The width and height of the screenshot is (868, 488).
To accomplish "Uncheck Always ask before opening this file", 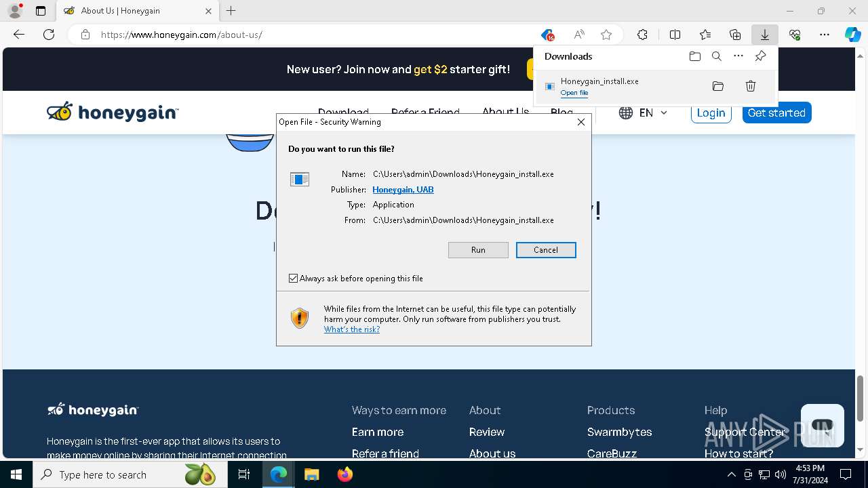I will [294, 279].
